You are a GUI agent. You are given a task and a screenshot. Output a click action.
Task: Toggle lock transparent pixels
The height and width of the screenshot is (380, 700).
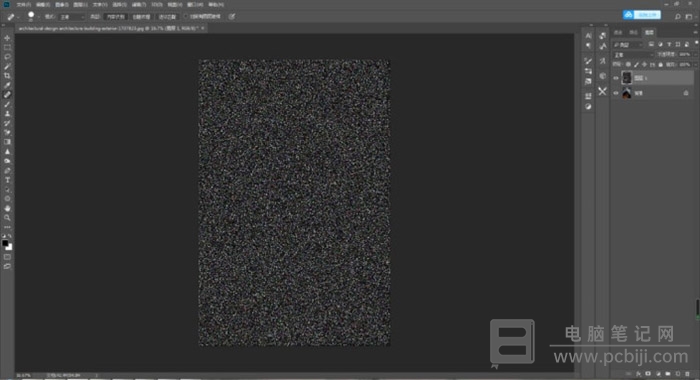[x=628, y=65]
